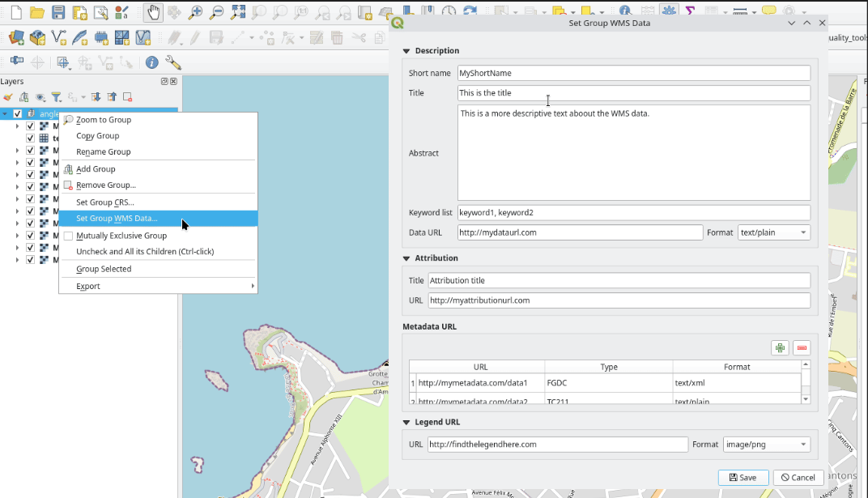The image size is (868, 498).
Task: Click the Cancel button in the dialog
Action: point(798,478)
